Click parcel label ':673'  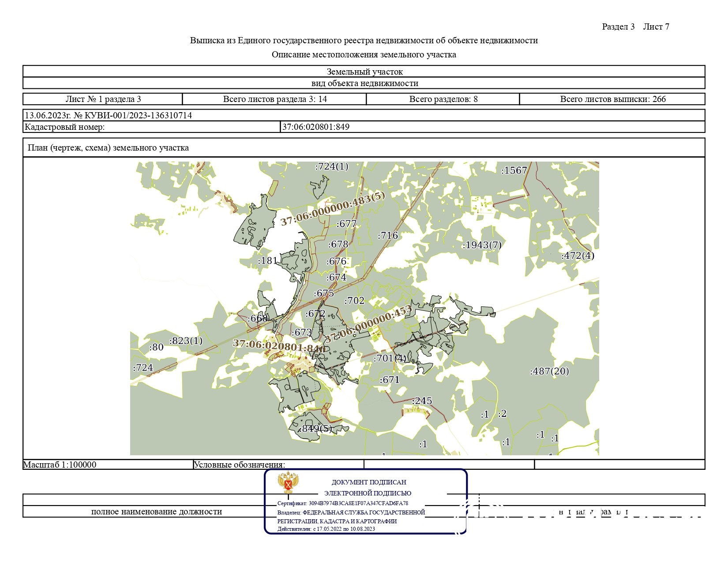[302, 333]
